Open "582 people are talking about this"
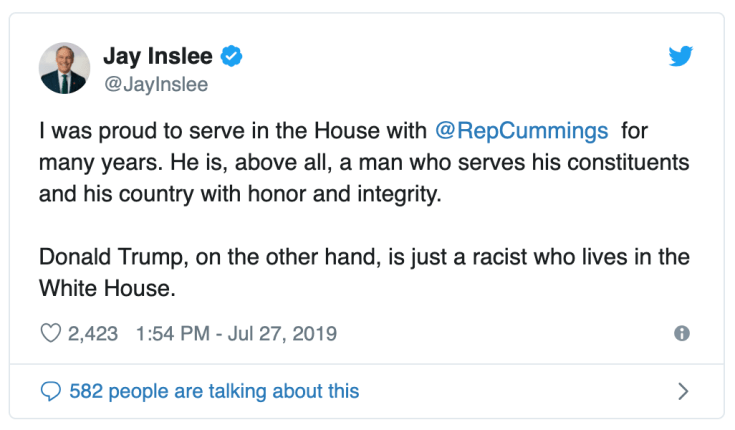 click(x=214, y=390)
